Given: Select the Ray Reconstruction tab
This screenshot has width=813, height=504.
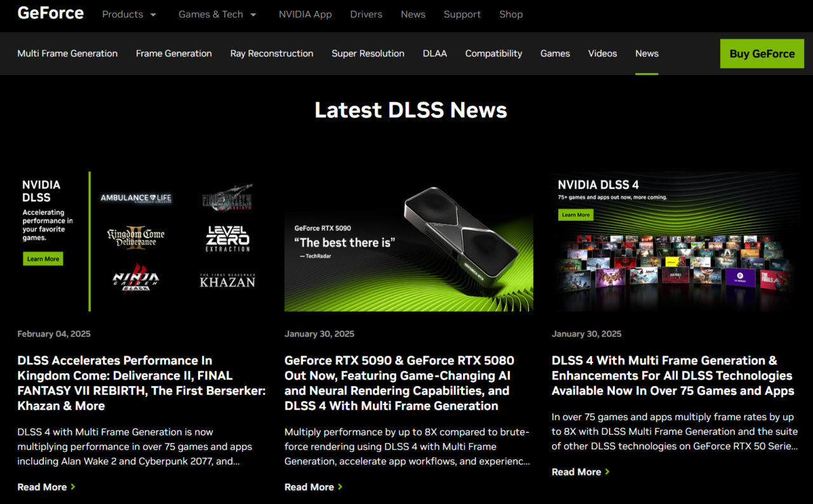Looking at the screenshot, I should 272,53.
